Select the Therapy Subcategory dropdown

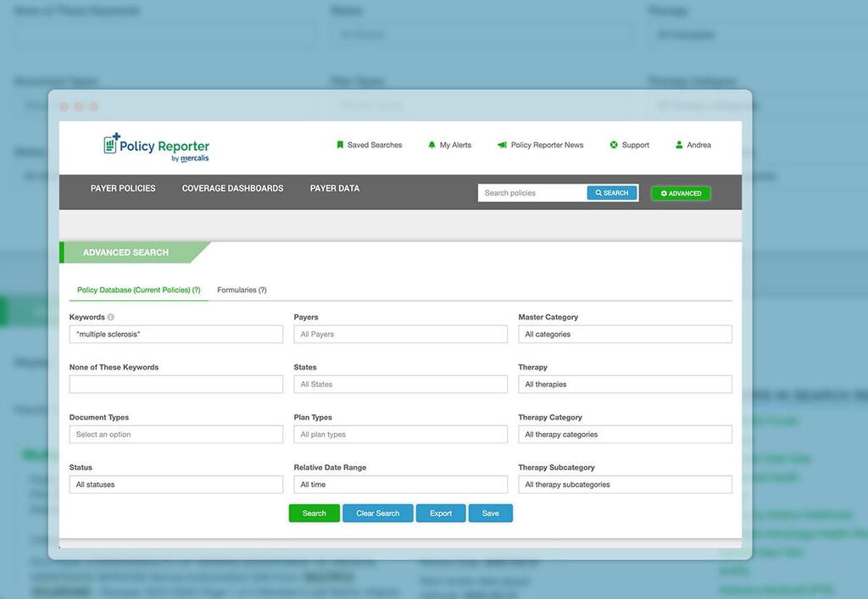pos(625,485)
